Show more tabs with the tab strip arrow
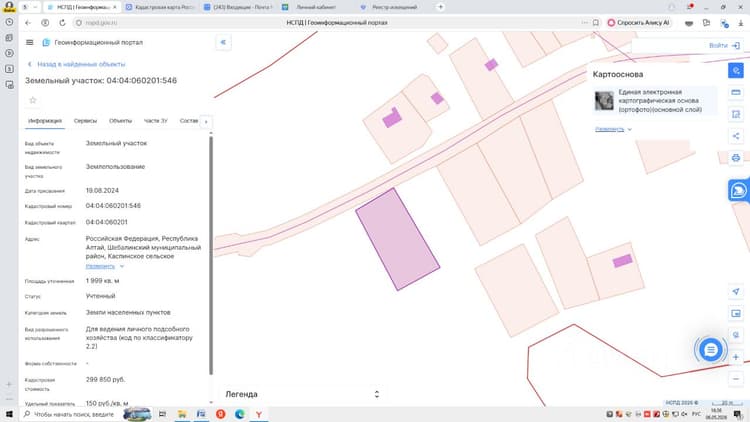750x422 pixels. click(206, 122)
